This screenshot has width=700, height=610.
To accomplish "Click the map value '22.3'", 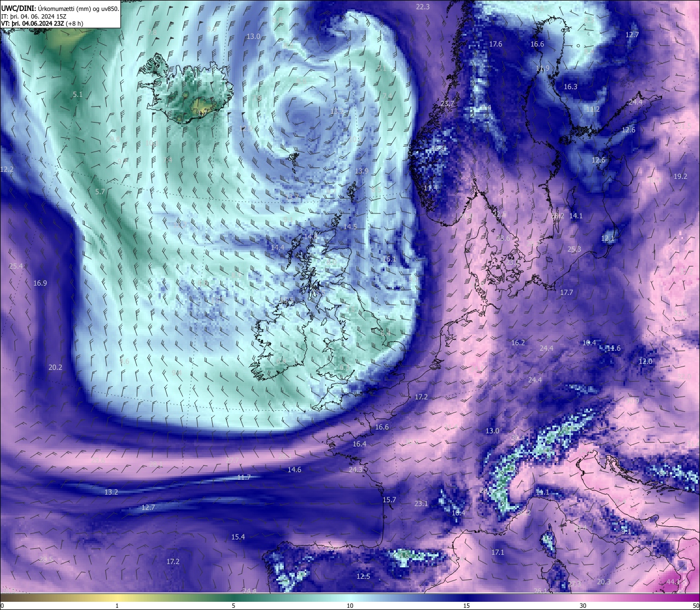I will pos(423,7).
